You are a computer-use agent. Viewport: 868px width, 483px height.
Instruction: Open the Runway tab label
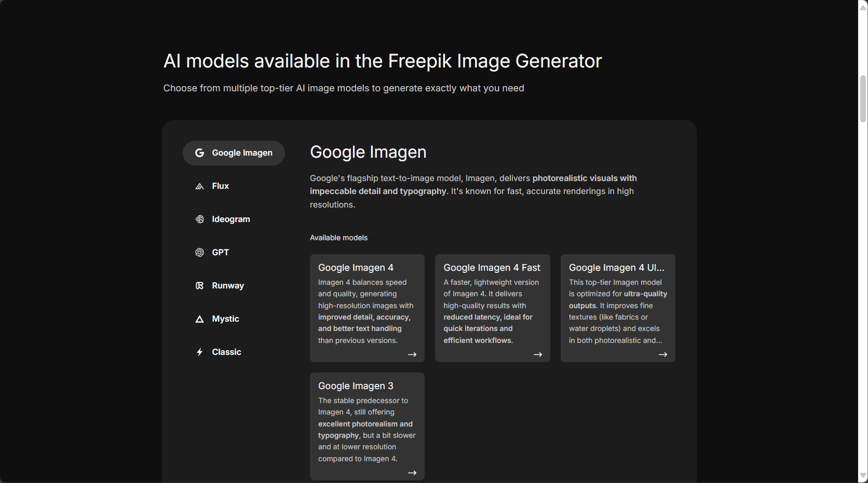(228, 286)
